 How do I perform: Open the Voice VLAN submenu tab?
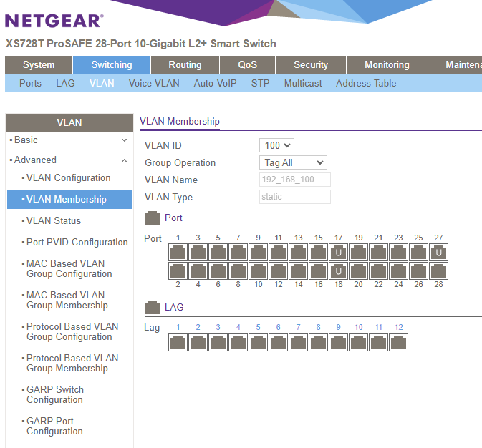(154, 83)
